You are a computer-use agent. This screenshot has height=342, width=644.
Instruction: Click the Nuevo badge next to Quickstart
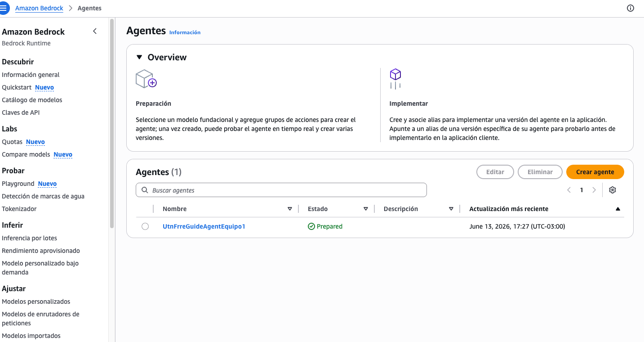(x=44, y=87)
